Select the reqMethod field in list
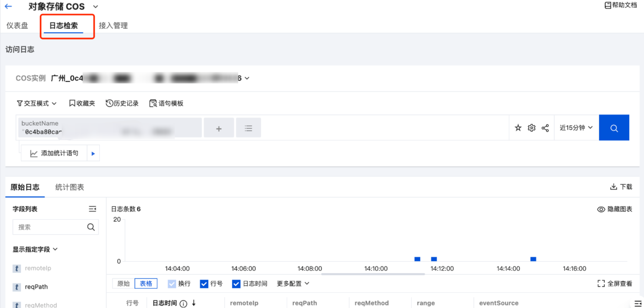This screenshot has width=644, height=308. click(x=41, y=305)
